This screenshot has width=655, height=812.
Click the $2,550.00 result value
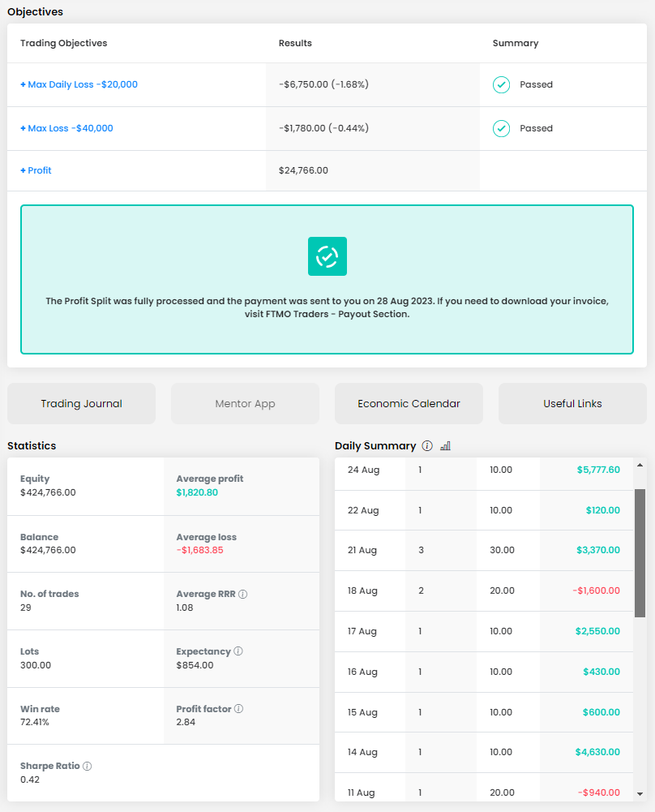[x=597, y=631]
